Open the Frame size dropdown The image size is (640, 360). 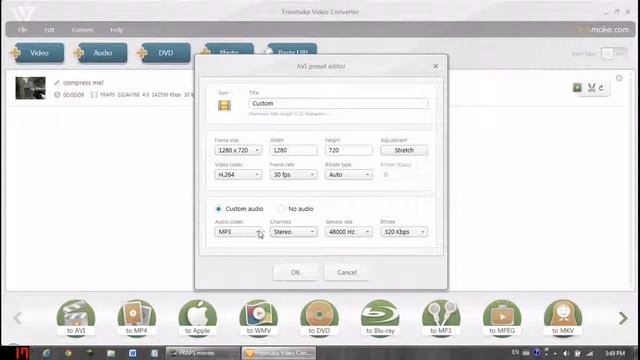click(238, 151)
